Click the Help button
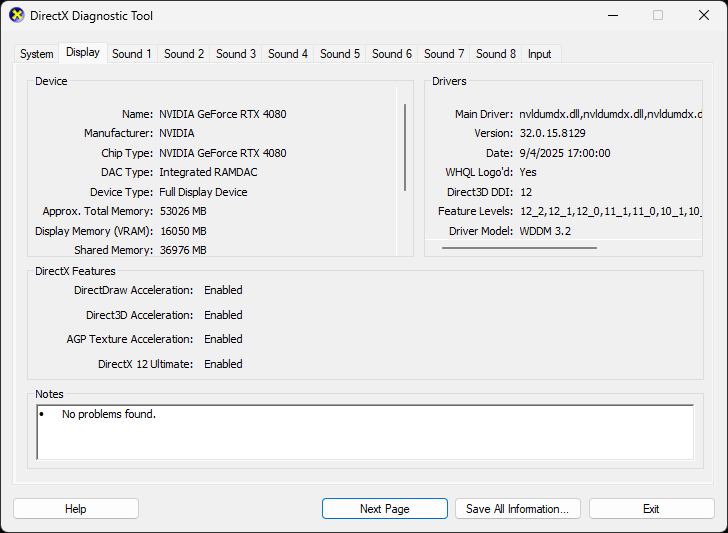 coord(76,509)
